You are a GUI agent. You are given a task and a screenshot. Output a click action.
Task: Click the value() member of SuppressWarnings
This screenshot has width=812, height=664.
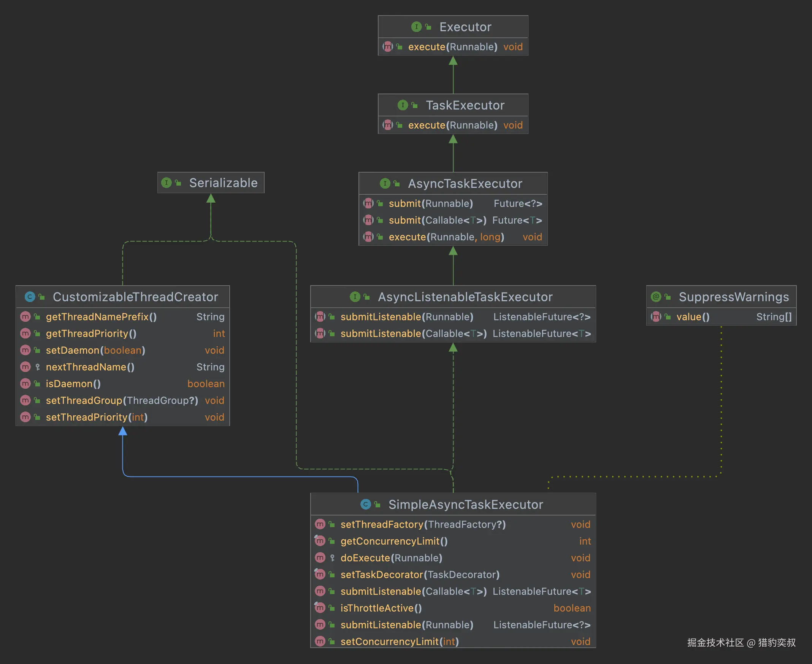pyautogui.click(x=693, y=317)
